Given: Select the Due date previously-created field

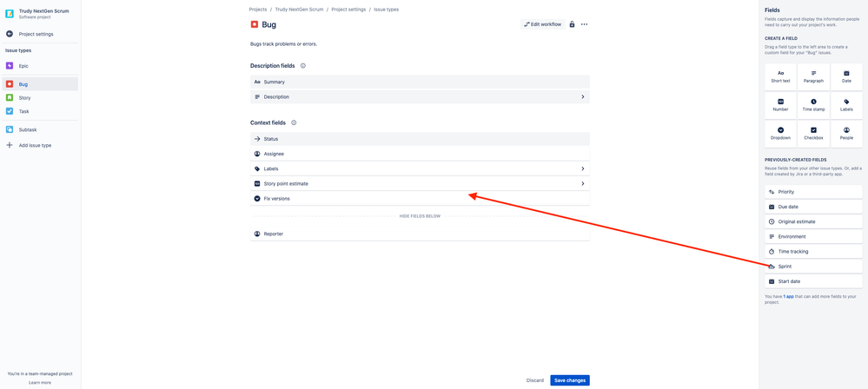Looking at the screenshot, I should pos(813,207).
